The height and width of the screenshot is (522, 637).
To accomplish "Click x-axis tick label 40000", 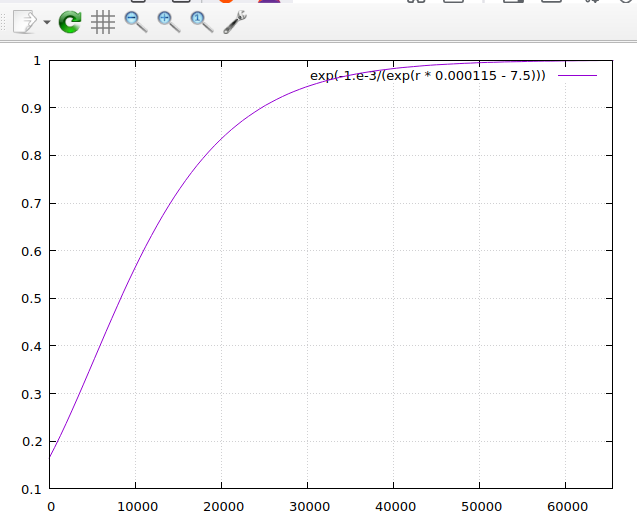I will (394, 506).
